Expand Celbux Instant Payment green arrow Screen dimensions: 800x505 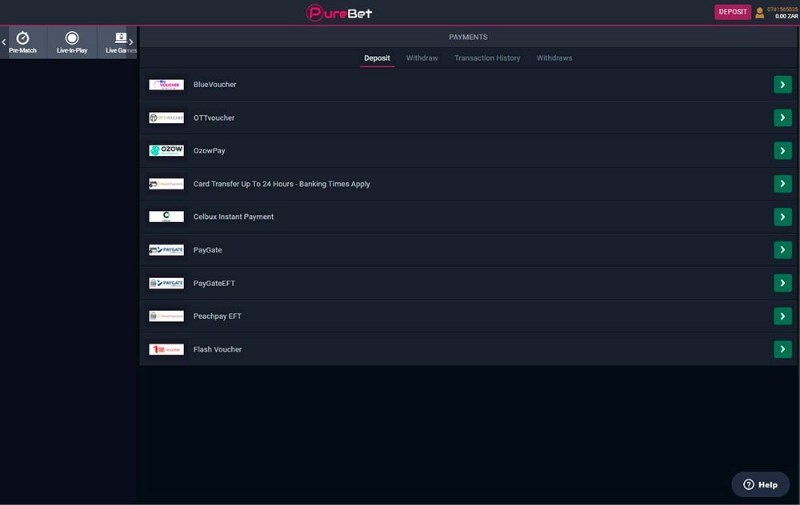click(783, 217)
